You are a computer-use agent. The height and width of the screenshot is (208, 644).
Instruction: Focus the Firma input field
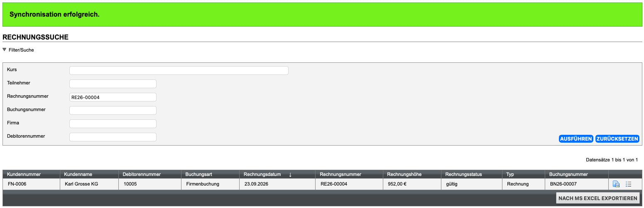[113, 124]
